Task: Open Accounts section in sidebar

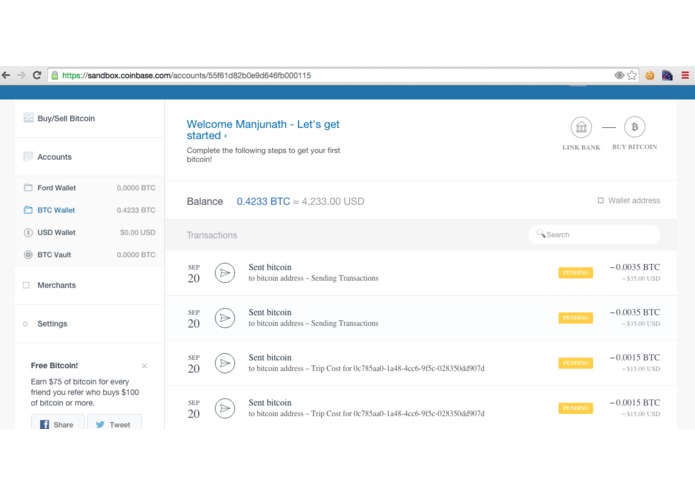Action: click(90, 157)
